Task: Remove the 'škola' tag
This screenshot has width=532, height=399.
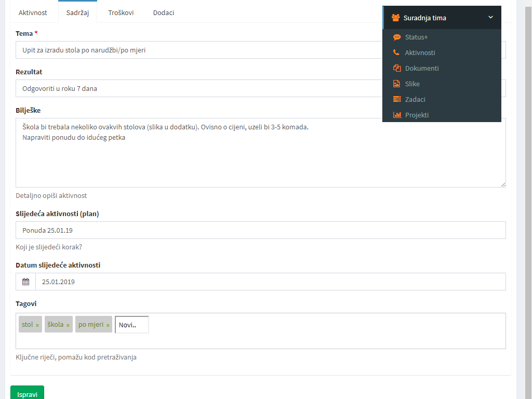Action: pos(68,325)
